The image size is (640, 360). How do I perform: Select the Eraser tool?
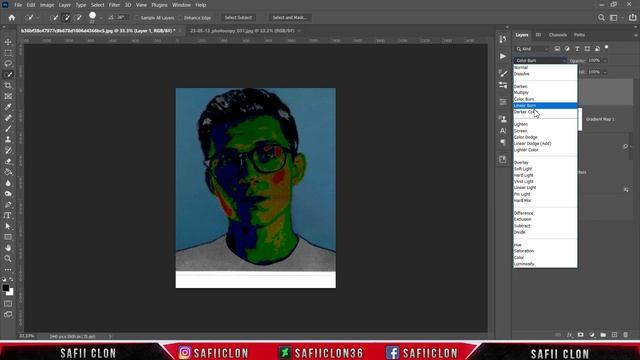pyautogui.click(x=8, y=161)
